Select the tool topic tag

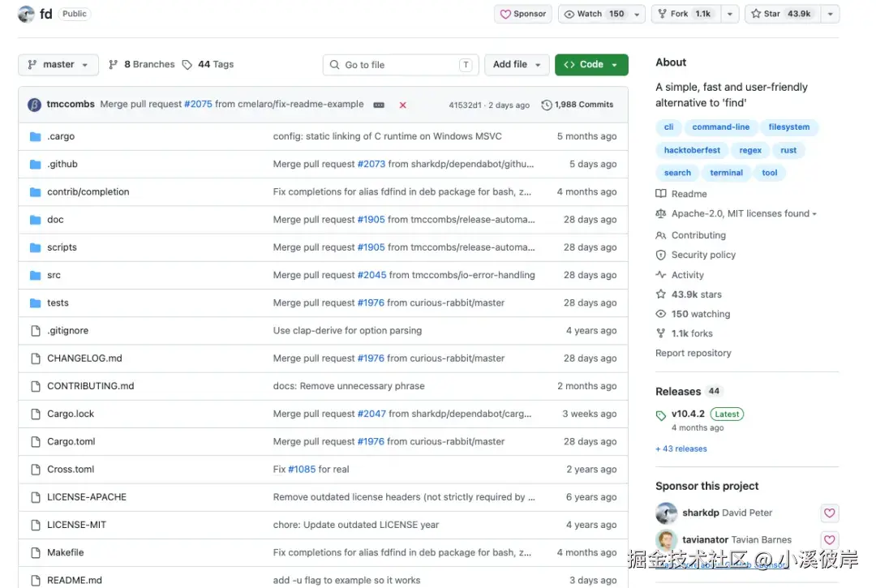769,173
